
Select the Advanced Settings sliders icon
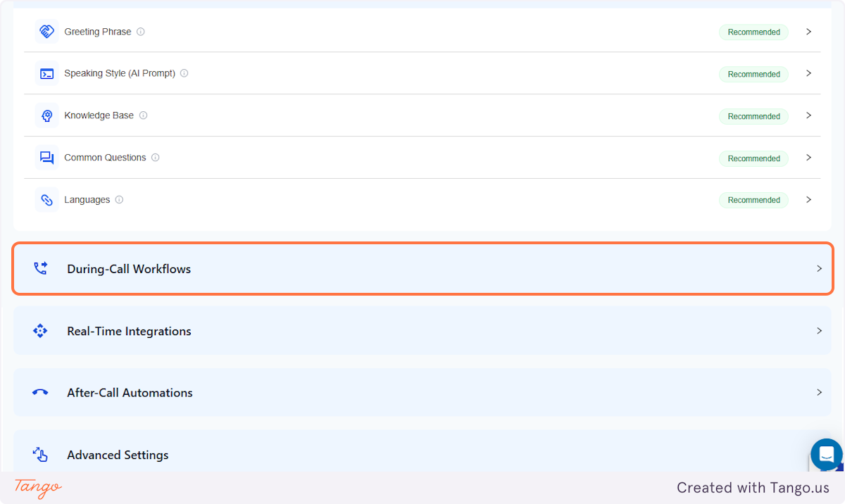click(x=40, y=455)
